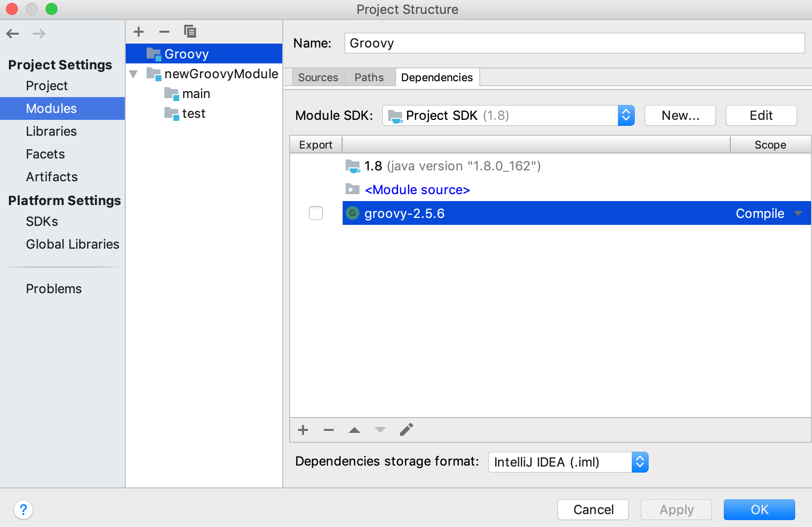Click the Project SDK folder icon
This screenshot has width=812, height=527.
[x=395, y=116]
